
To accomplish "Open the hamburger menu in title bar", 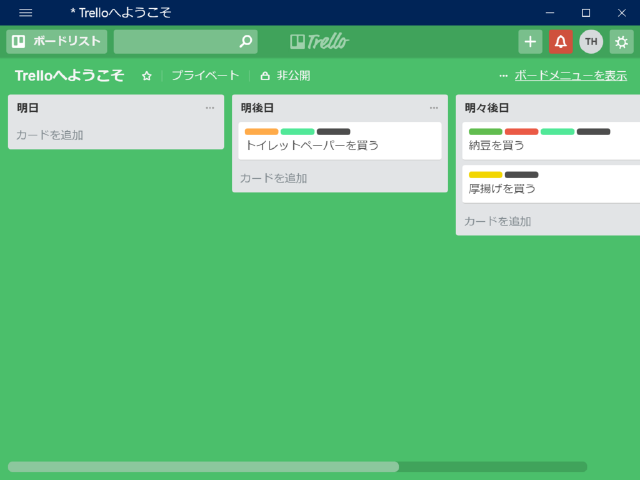I will click(x=25, y=13).
